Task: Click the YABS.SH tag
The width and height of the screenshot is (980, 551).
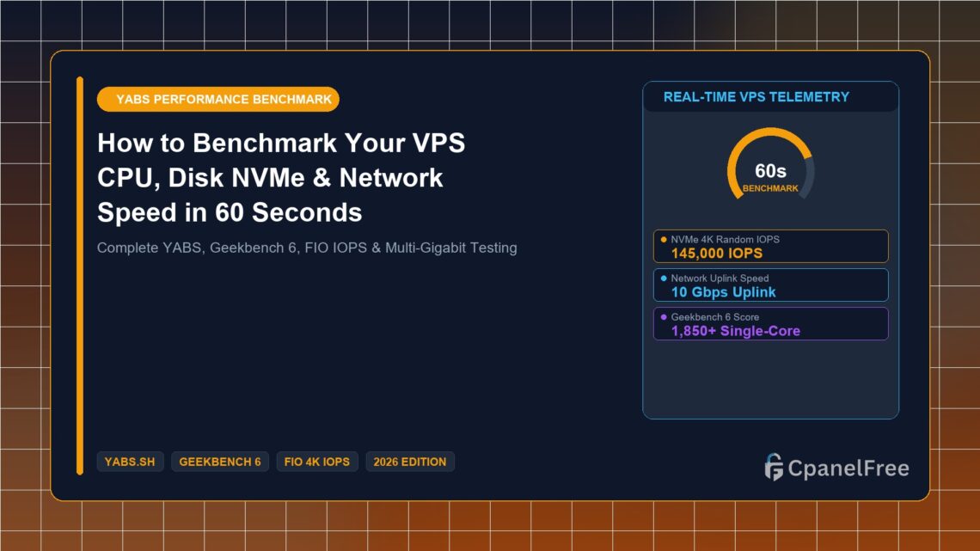Action: coord(130,462)
